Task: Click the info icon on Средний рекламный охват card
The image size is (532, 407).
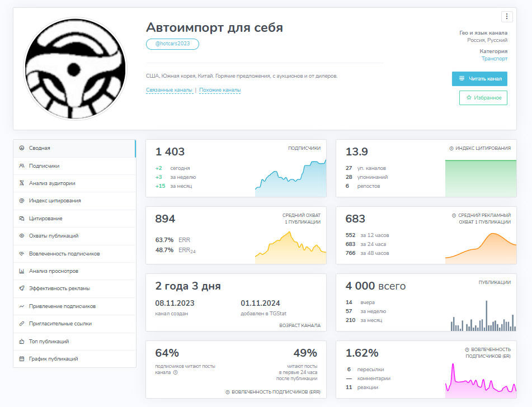Action: pos(454,216)
